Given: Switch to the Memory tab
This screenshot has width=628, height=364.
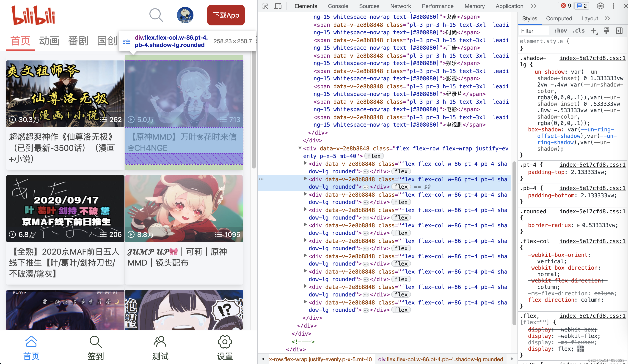Looking at the screenshot, I should tap(474, 6).
